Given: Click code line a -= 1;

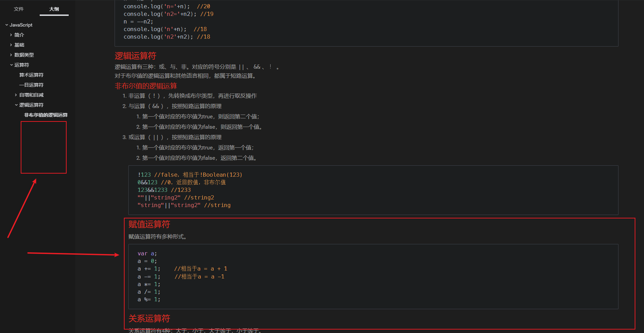Looking at the screenshot, I should tap(181, 277).
